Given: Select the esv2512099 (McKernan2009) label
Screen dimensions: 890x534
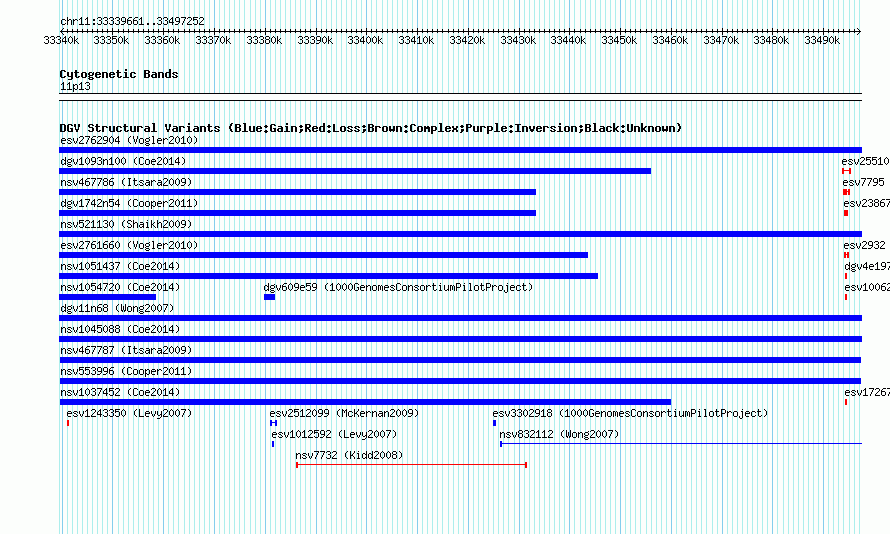Looking at the screenshot, I should (344, 413).
